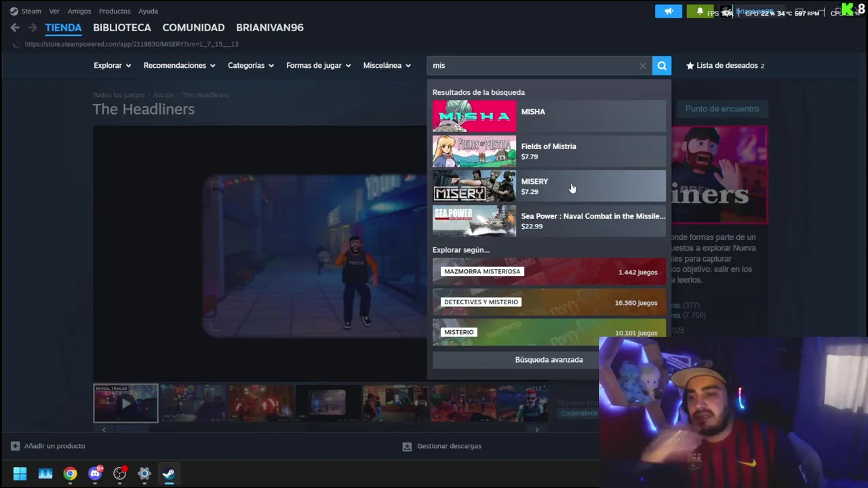Click the 'Resultados de la búsqueda' heading

click(x=478, y=92)
